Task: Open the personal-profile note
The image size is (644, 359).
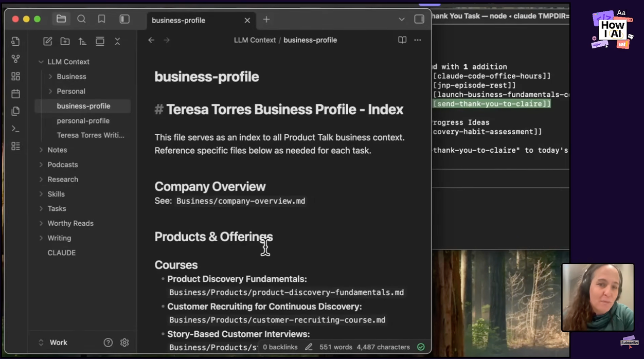Action: tap(83, 121)
